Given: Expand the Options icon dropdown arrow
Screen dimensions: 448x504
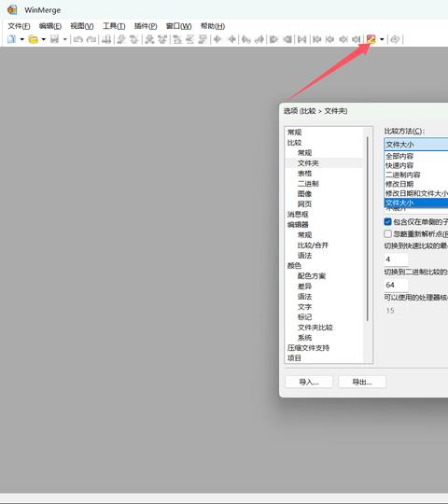Looking at the screenshot, I should pyautogui.click(x=382, y=39).
